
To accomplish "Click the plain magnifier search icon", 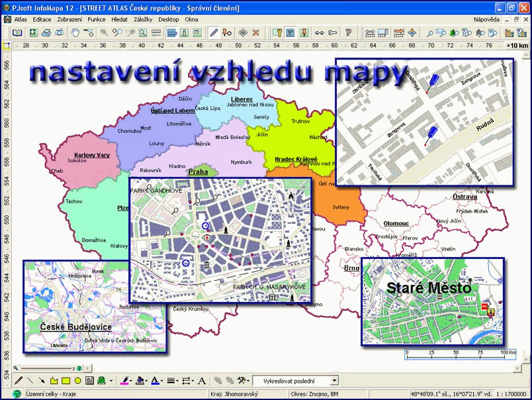I will pos(429,33).
